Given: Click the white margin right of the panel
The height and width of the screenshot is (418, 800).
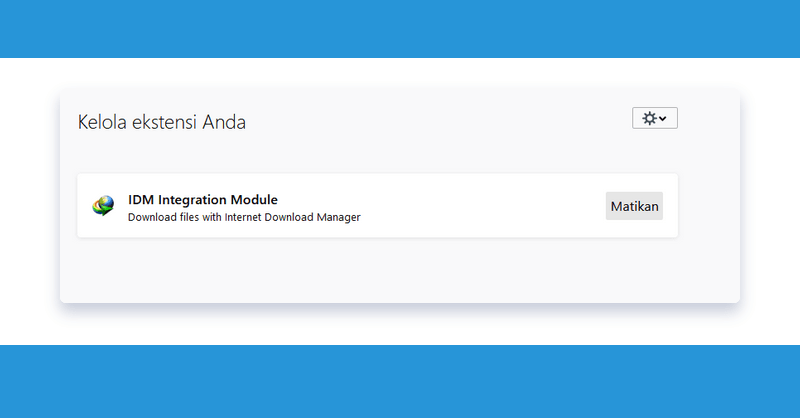Looking at the screenshot, I should click(770, 201).
